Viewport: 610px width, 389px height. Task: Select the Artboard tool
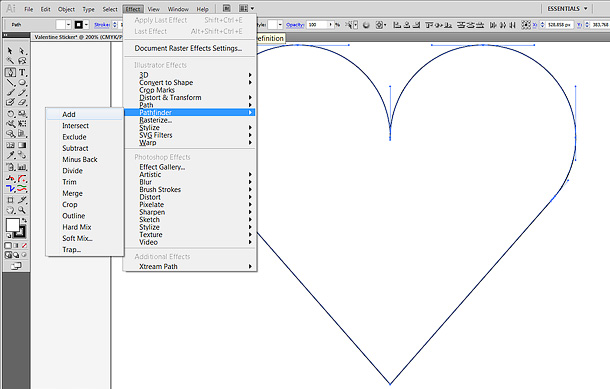[x=10, y=200]
